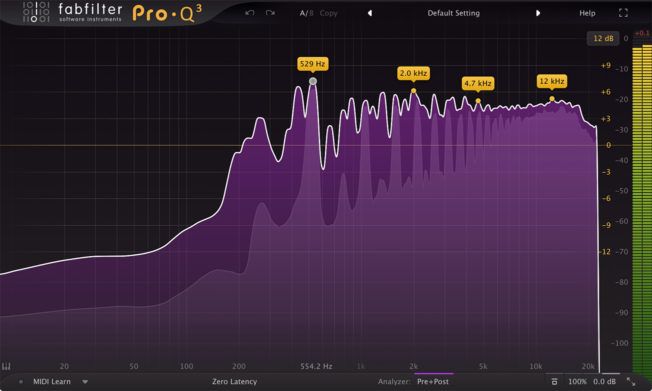
Task: Click the Undo arrow icon
Action: tap(249, 13)
